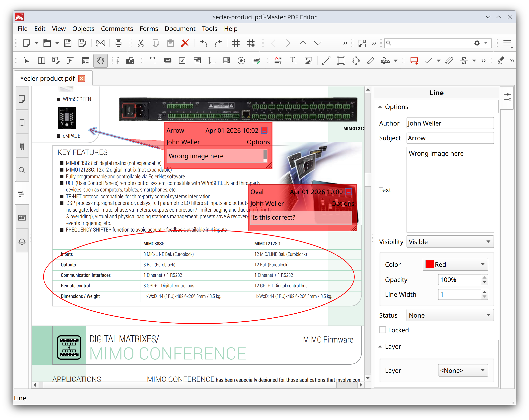The width and height of the screenshot is (529, 420).
Task: Click the Text note area
Action: click(x=450, y=189)
